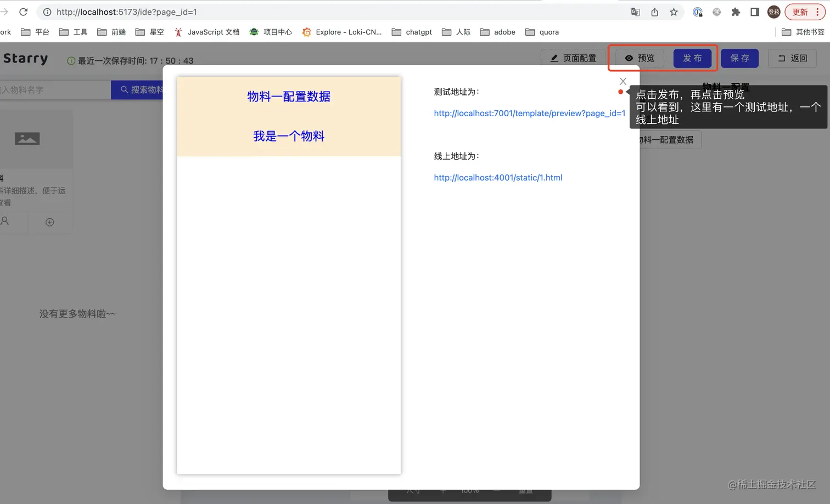
Task: Open the Explore - Loki-CN bookmark
Action: [x=342, y=32]
